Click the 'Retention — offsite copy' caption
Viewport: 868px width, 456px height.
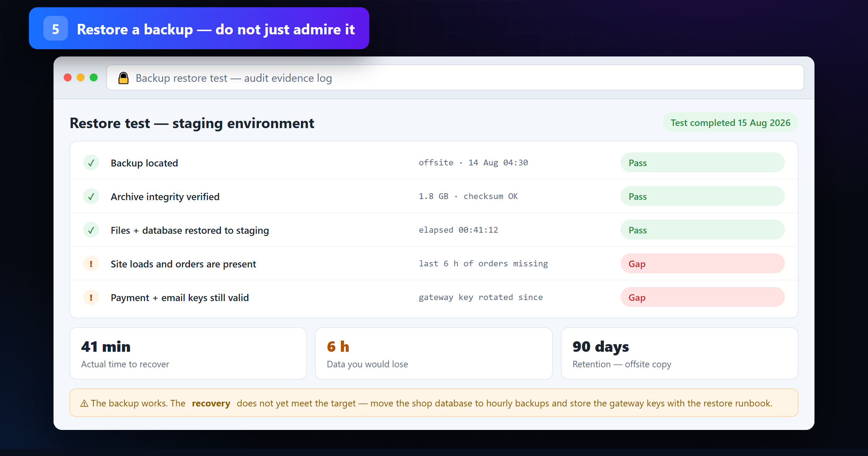pos(622,364)
